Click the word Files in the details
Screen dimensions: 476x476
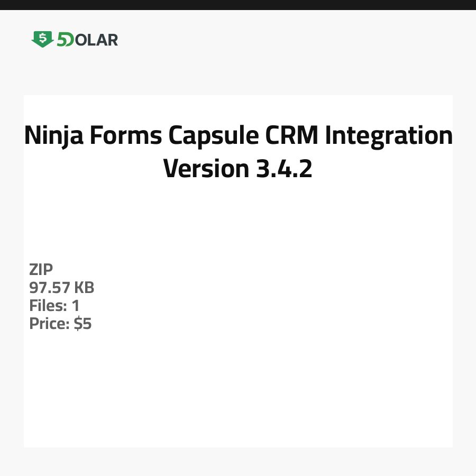pyautogui.click(x=47, y=306)
